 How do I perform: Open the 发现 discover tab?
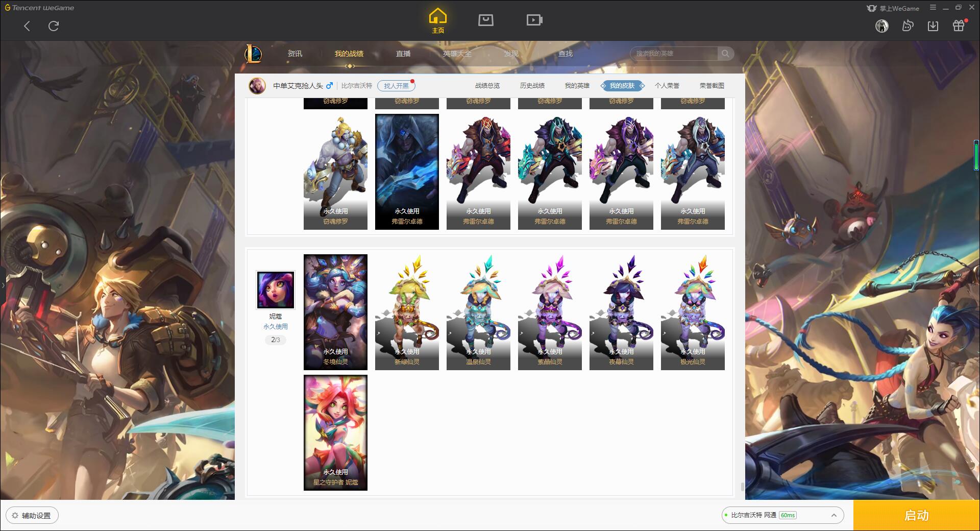tap(511, 54)
